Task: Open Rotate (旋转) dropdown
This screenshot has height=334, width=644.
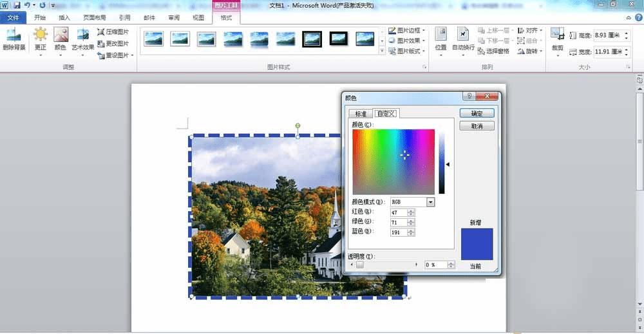Action: [x=530, y=51]
